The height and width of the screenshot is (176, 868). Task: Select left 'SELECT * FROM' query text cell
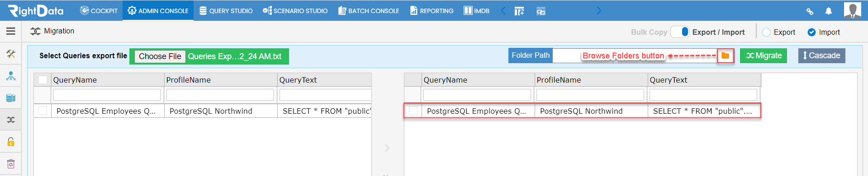tap(324, 111)
